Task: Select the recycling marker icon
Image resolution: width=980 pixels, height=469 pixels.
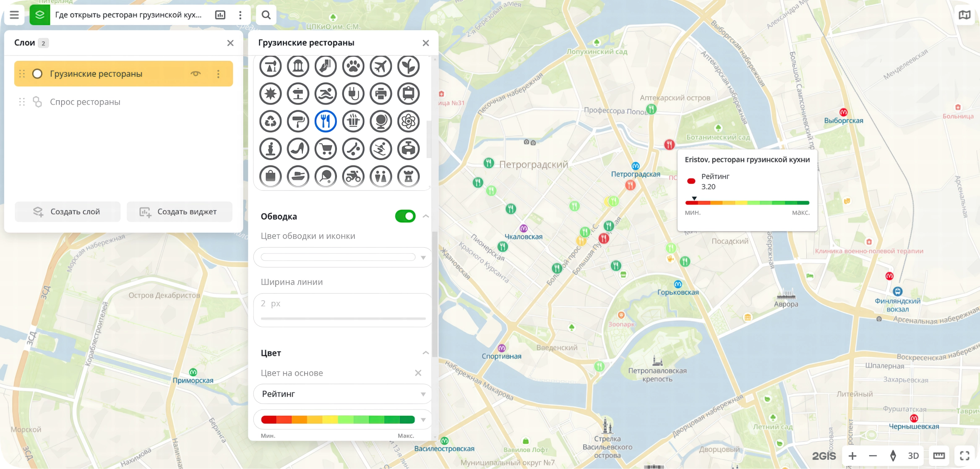Action: (271, 121)
